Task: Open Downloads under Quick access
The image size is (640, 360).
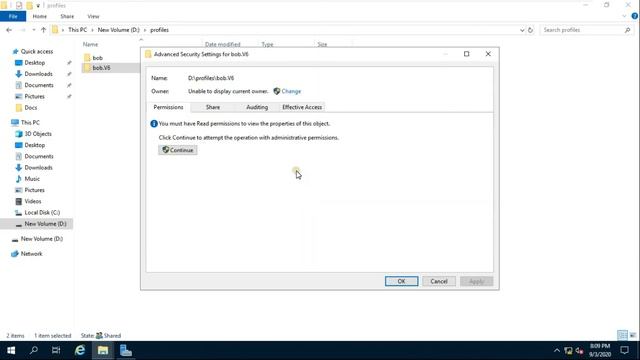Action: [x=38, y=74]
